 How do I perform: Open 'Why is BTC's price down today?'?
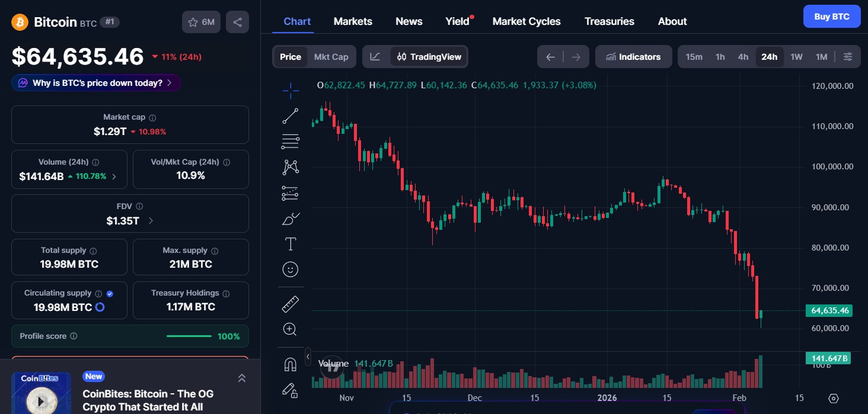(95, 83)
